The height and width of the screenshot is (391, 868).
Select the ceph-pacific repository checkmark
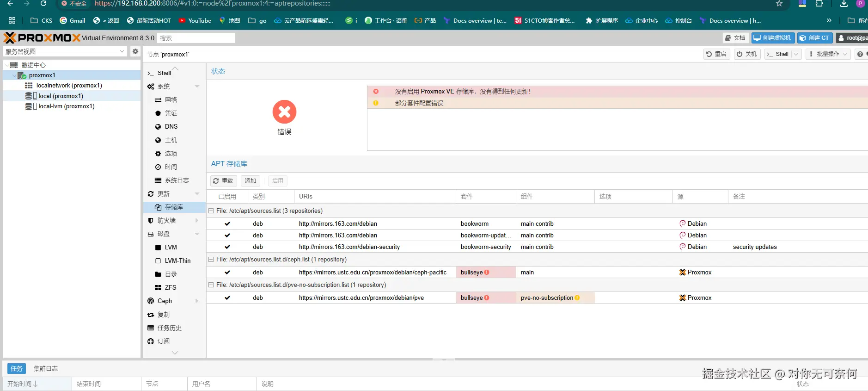[x=227, y=273]
